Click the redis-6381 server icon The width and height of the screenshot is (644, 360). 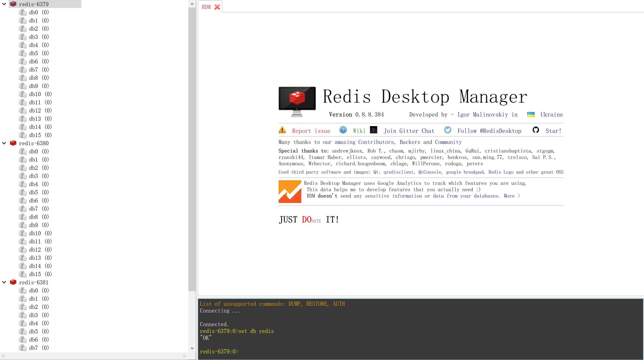(13, 282)
